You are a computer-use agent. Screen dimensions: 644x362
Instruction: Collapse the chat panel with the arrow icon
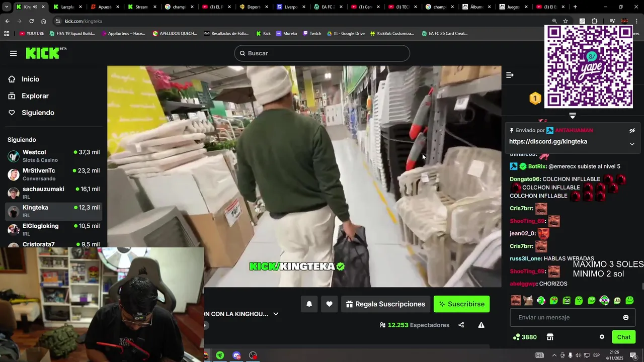click(x=510, y=75)
